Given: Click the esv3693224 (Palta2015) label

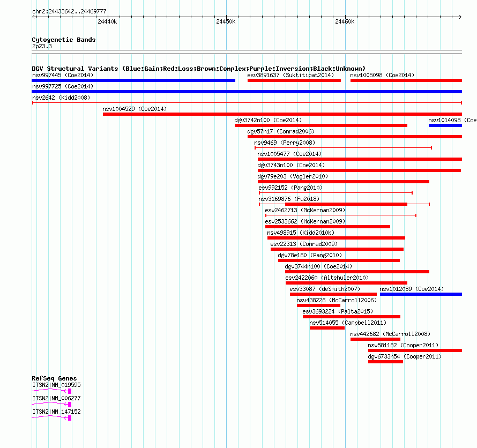Looking at the screenshot, I should click(x=338, y=311).
